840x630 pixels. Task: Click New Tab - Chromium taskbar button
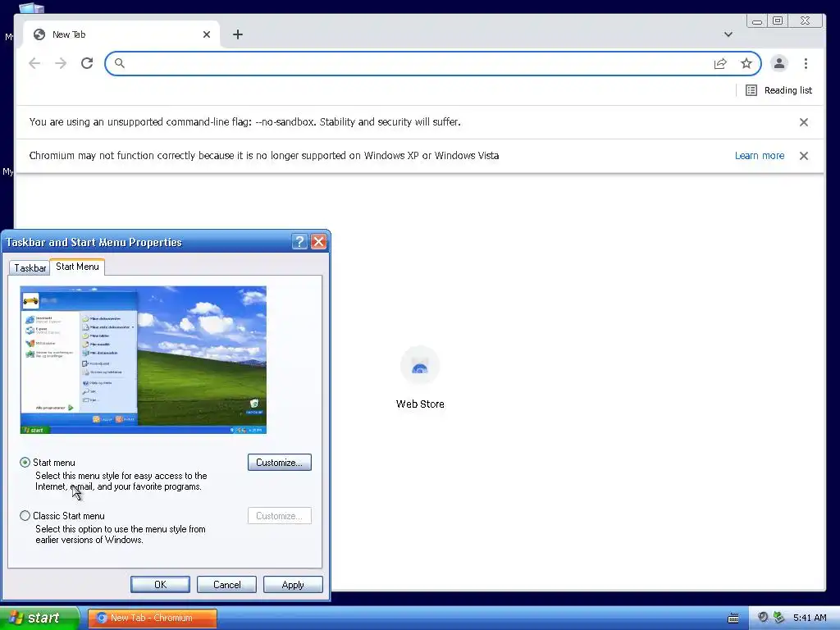coord(152,618)
